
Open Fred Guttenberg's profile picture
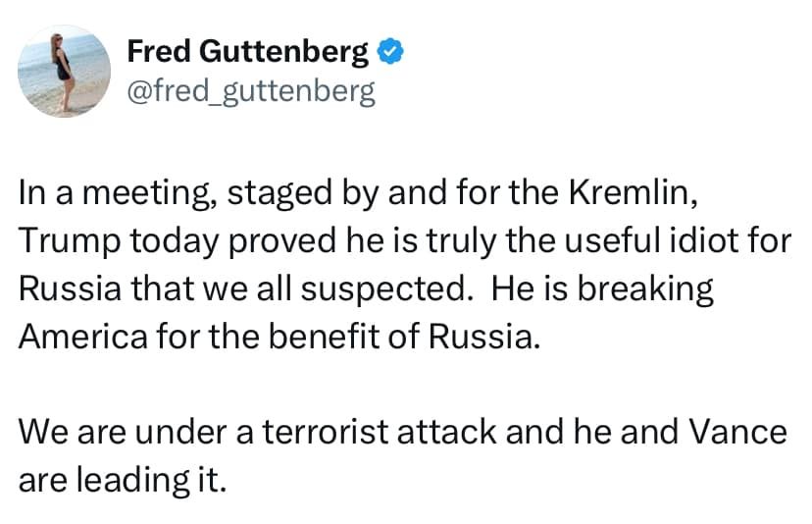65,73
